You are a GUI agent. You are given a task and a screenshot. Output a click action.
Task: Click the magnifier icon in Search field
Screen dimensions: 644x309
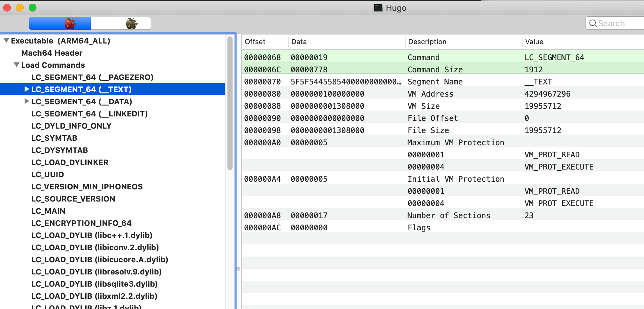pyautogui.click(x=593, y=23)
